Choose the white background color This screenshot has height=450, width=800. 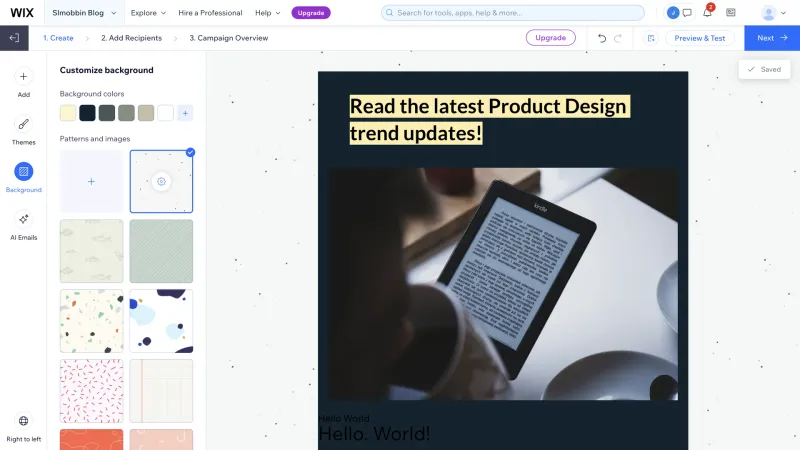pos(165,113)
